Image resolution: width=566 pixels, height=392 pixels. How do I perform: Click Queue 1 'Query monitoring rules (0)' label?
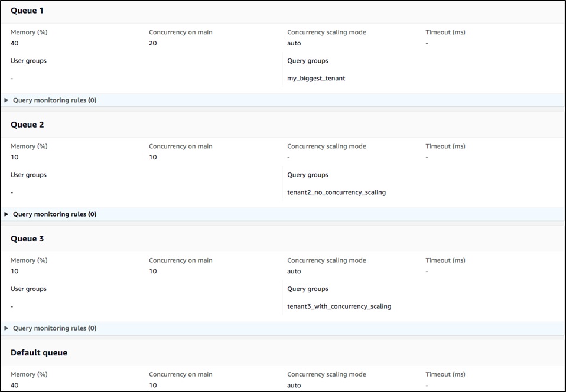tap(54, 100)
